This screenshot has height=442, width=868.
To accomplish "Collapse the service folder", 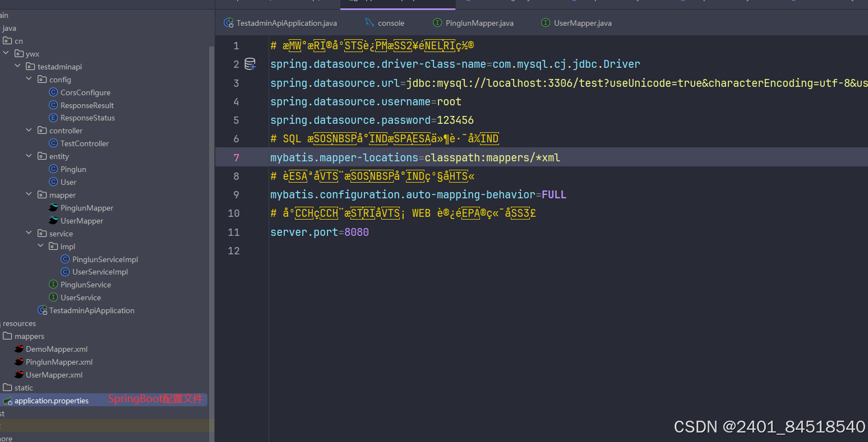I will pyautogui.click(x=29, y=233).
